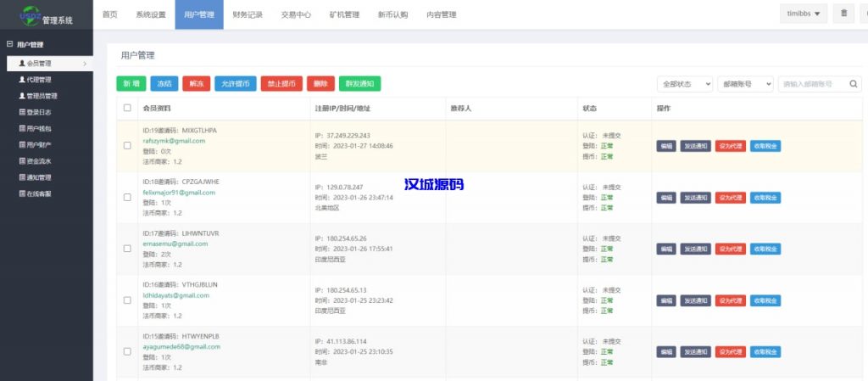Click the 注册IP/时间/地址 column header
The image size is (868, 381).
pyautogui.click(x=342, y=109)
